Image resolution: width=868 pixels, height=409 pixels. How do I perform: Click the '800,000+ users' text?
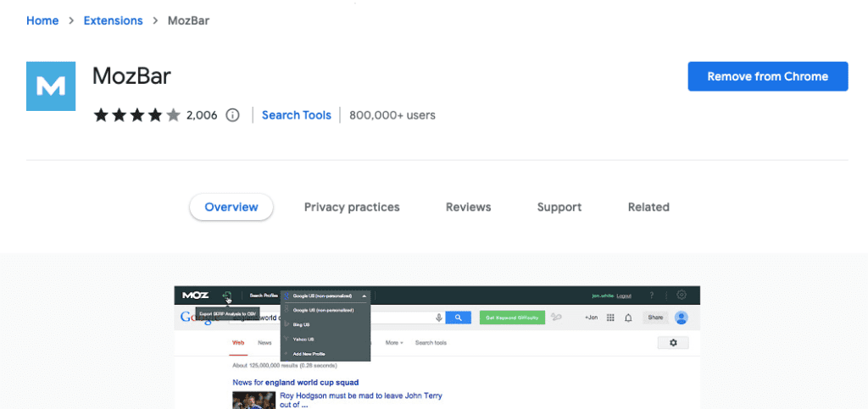pyautogui.click(x=392, y=115)
